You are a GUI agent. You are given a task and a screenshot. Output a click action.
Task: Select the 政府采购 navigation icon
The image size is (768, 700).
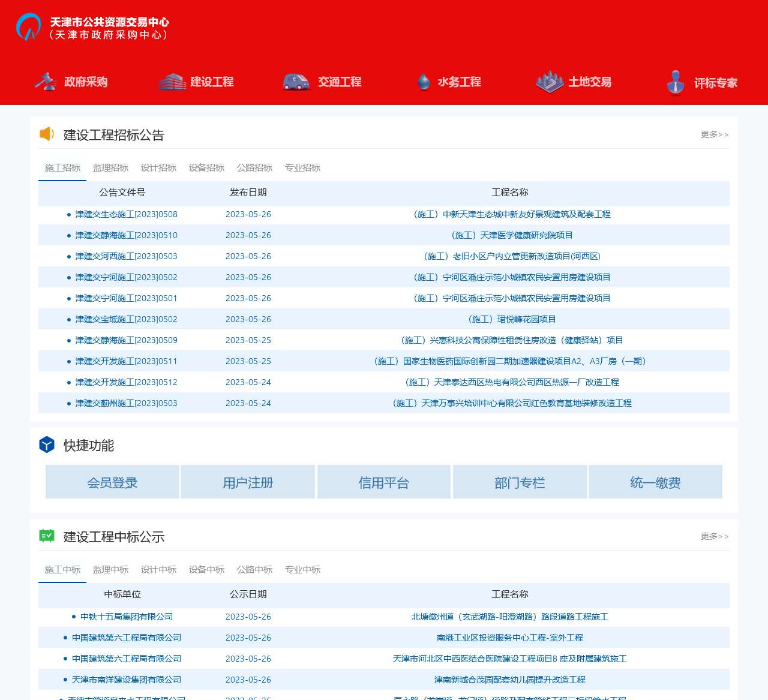click(45, 82)
